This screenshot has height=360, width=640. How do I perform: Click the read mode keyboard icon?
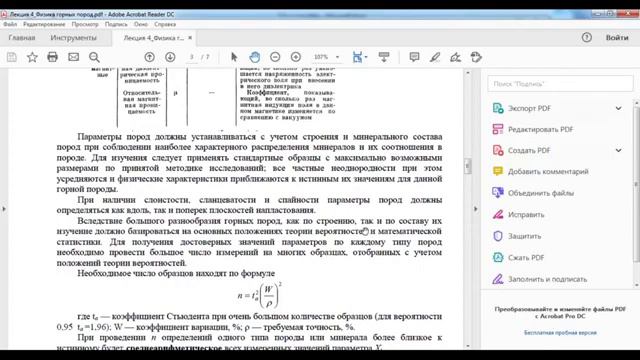(x=384, y=57)
